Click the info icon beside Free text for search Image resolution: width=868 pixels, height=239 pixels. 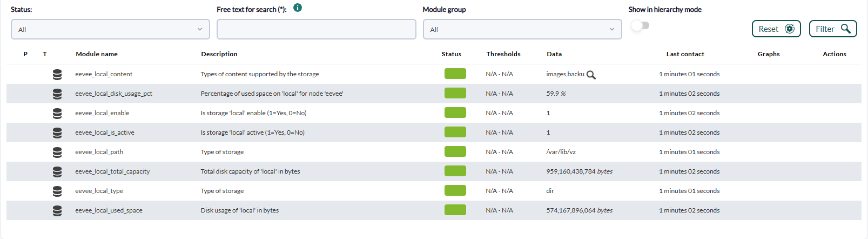pos(298,8)
